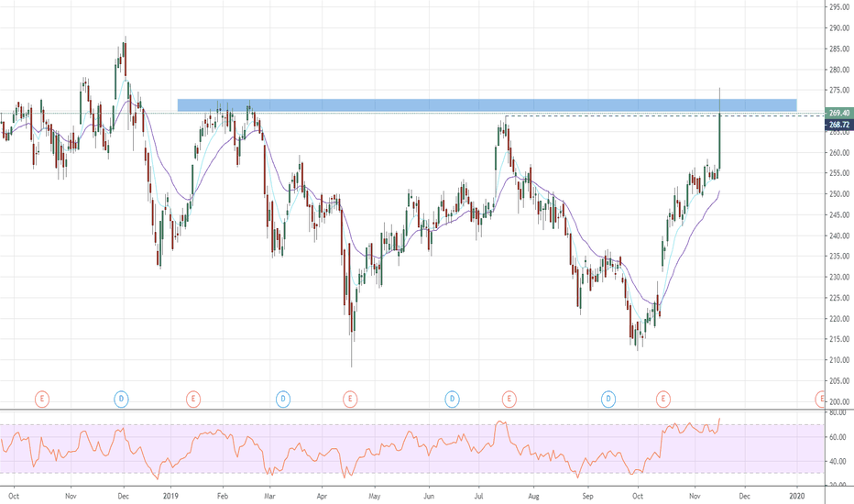The image size is (854, 504).
Task: Click the earnings marker in mid-January 2019
Action: (x=192, y=400)
